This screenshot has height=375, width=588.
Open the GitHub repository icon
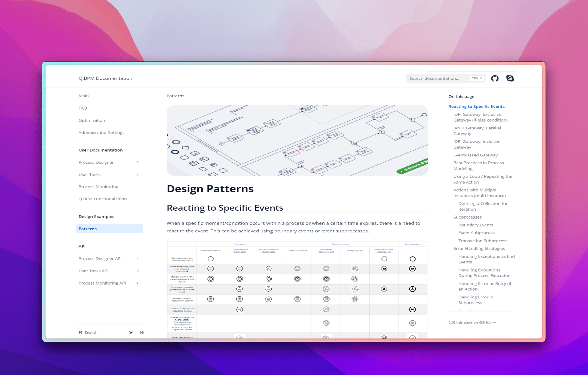(x=495, y=78)
